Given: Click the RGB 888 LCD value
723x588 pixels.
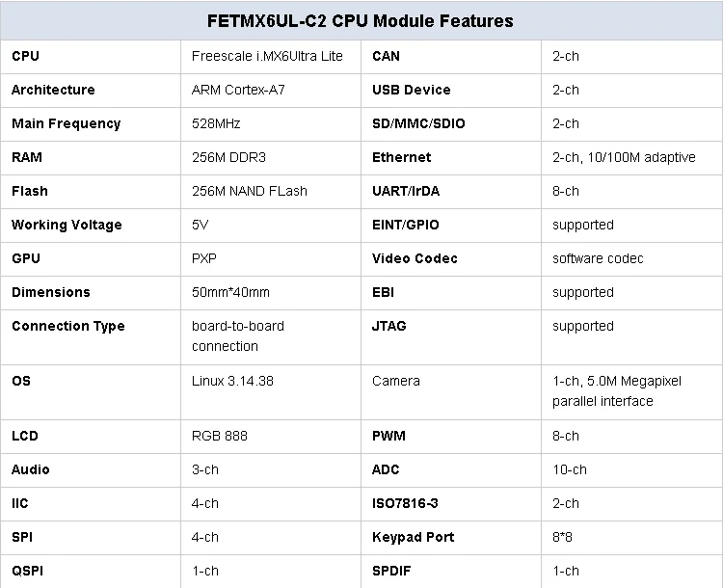Looking at the screenshot, I should [x=220, y=436].
